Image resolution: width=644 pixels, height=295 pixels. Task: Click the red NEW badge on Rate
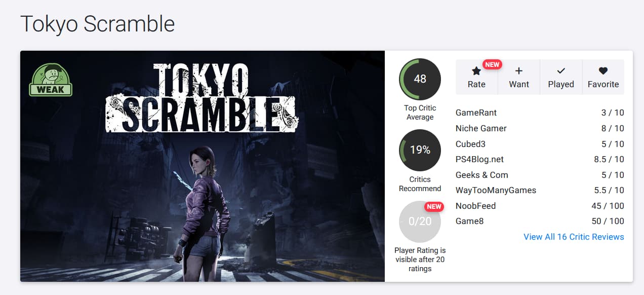pyautogui.click(x=492, y=64)
